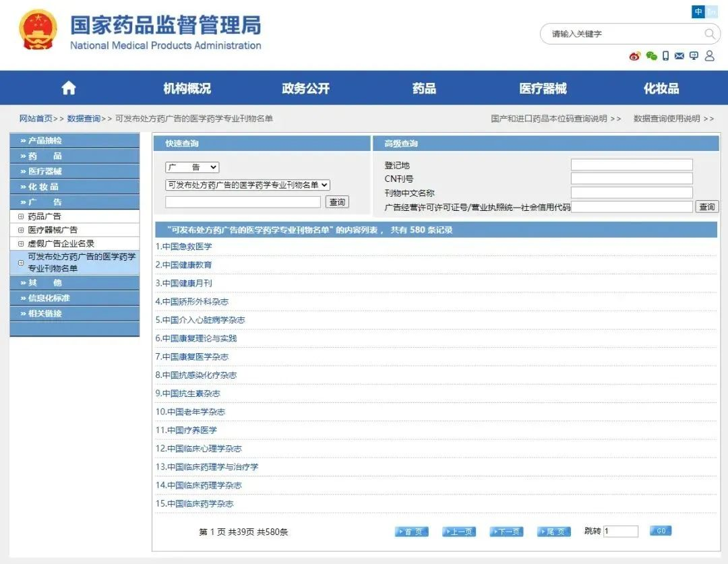Open the Weibo icon in header
The width and height of the screenshot is (728, 564).
[635, 56]
